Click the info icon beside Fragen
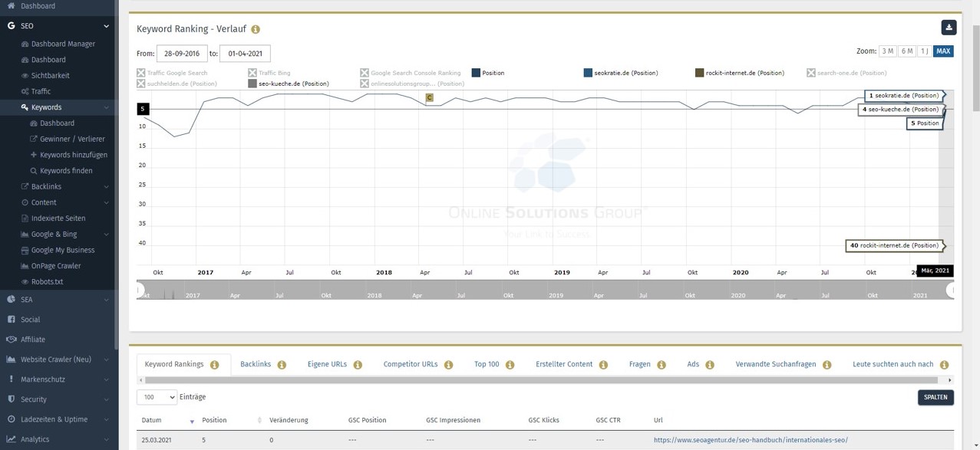The height and width of the screenshot is (450, 980). 662,365
